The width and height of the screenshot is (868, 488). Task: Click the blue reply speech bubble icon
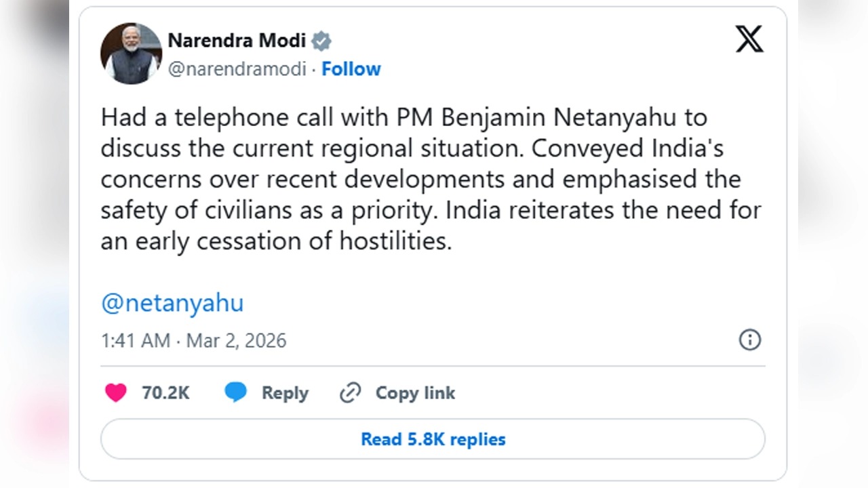235,392
